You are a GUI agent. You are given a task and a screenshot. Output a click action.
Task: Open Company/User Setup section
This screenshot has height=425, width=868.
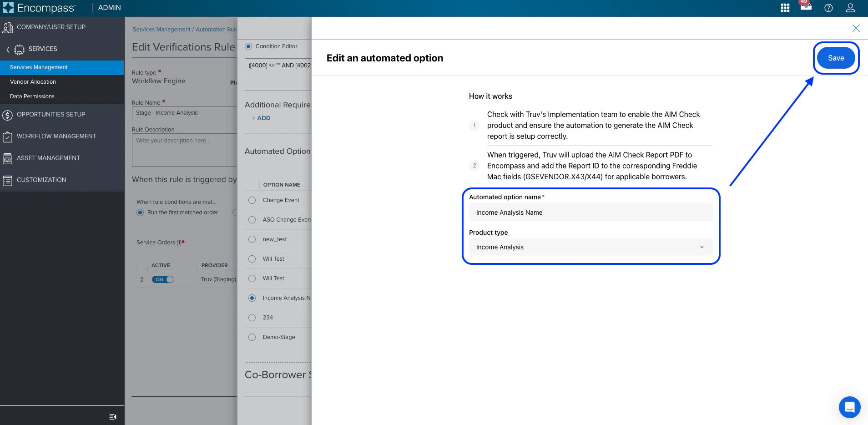tap(51, 27)
